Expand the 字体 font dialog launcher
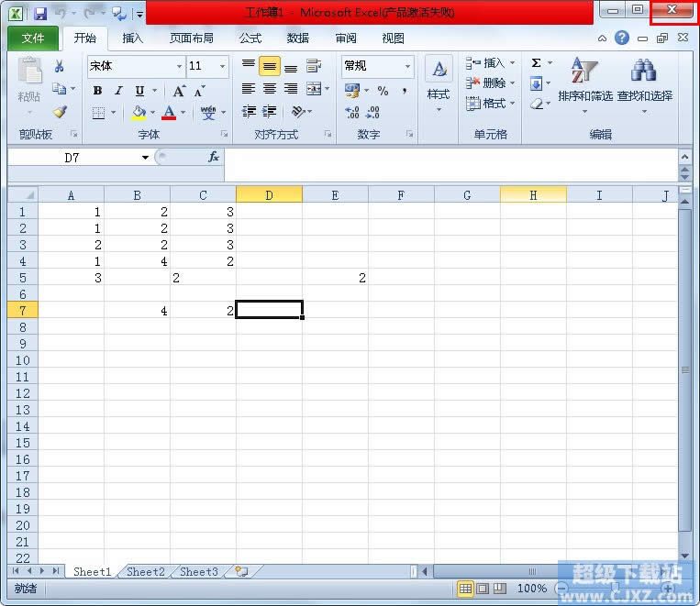This screenshot has height=606, width=700. click(x=224, y=134)
